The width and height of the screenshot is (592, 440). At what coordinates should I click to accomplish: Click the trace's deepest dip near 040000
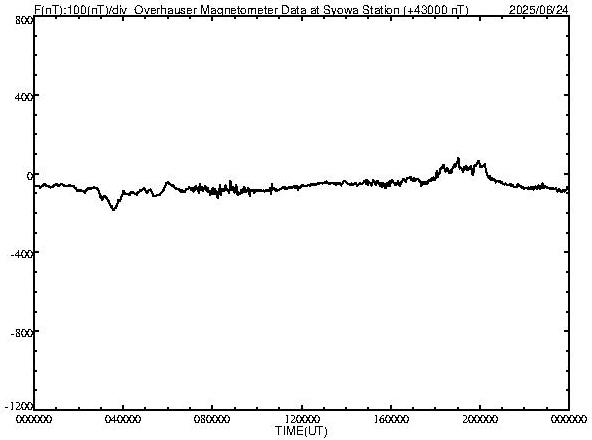113,208
